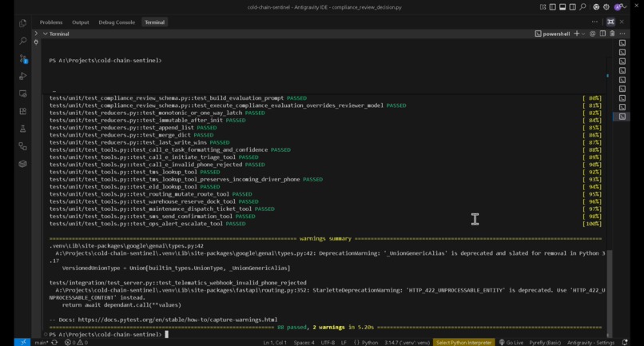Open pytest capture-warnings docs link
This screenshot has width=644, height=346.
177,320
